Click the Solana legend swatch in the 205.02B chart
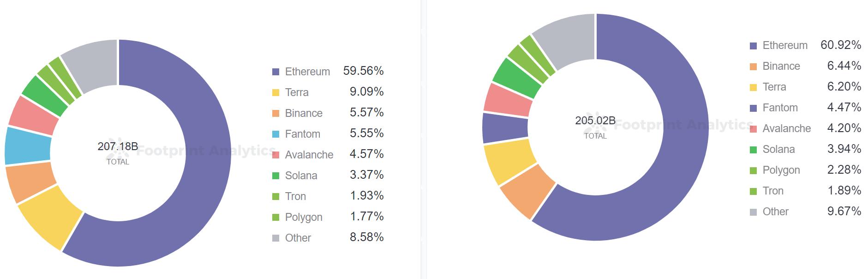Screen dimensions: 868x279 coord(754,150)
